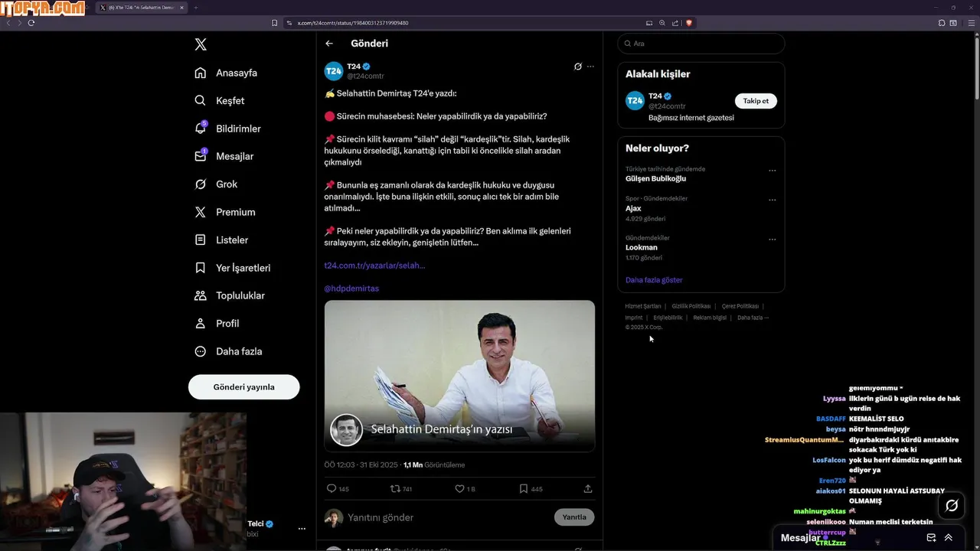Open Listeler icon in sidebar
Image resolution: width=980 pixels, height=551 pixels.
201,240
